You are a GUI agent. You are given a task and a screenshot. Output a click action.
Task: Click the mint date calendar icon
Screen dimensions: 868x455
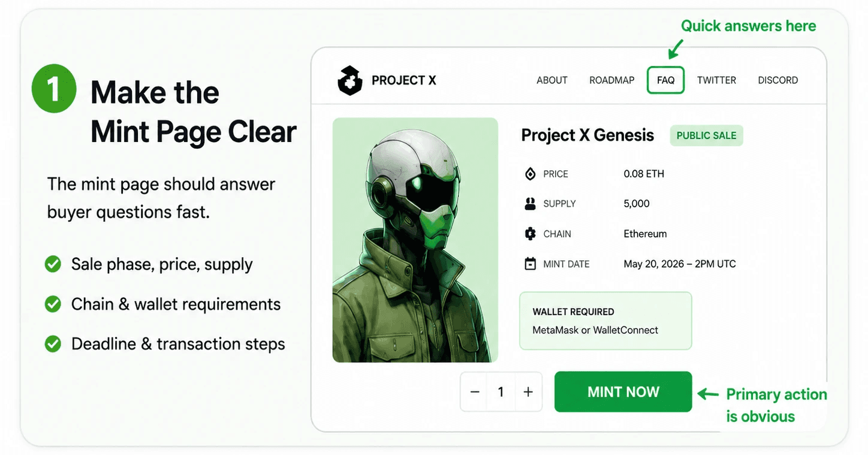point(530,264)
